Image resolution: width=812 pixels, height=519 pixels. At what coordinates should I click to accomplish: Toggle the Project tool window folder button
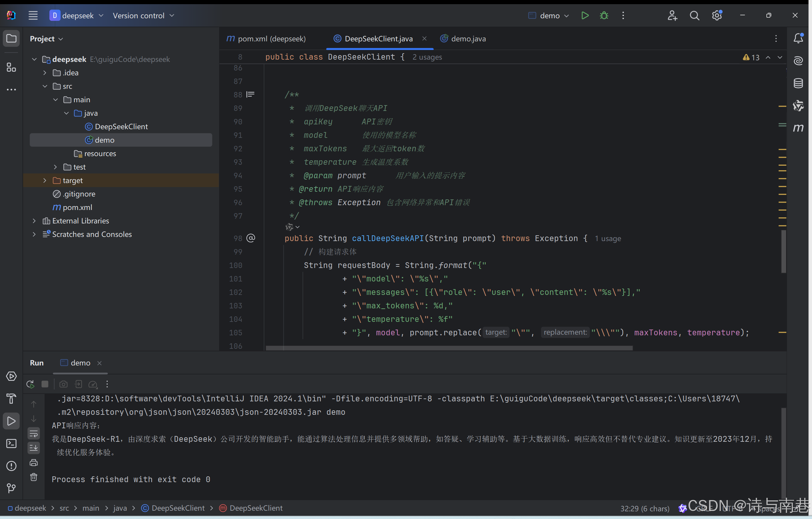[11, 38]
